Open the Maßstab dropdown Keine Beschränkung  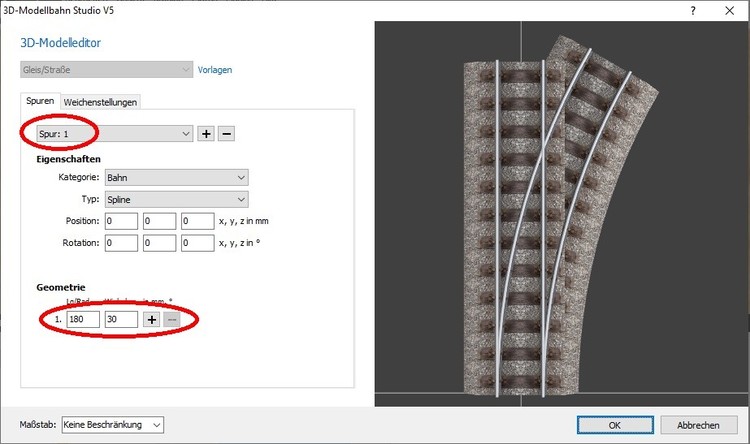112,425
